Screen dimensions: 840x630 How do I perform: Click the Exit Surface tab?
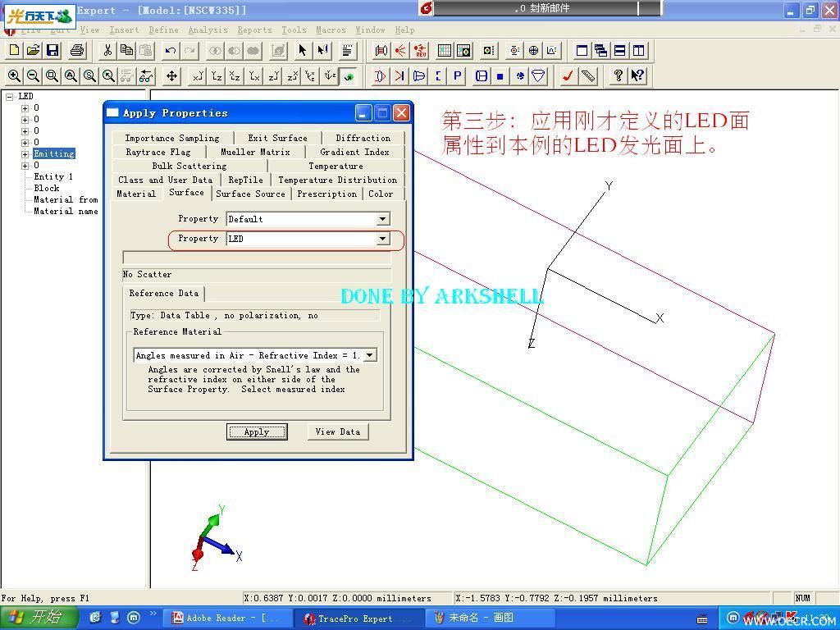coord(277,138)
